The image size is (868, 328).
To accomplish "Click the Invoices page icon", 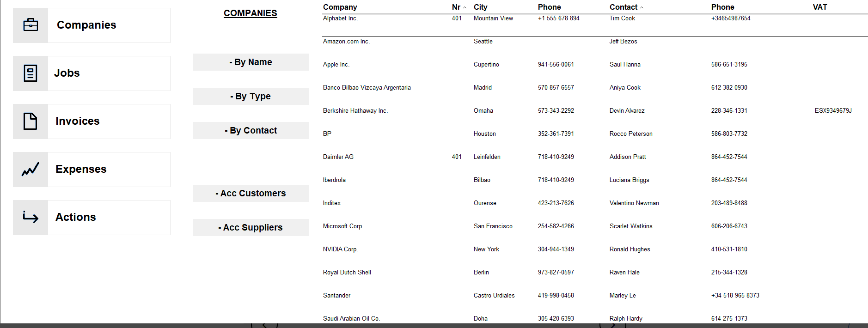I will coord(31,121).
